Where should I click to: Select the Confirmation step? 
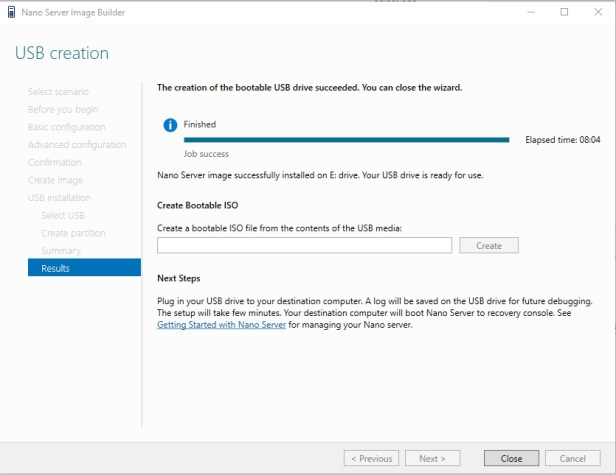(55, 162)
